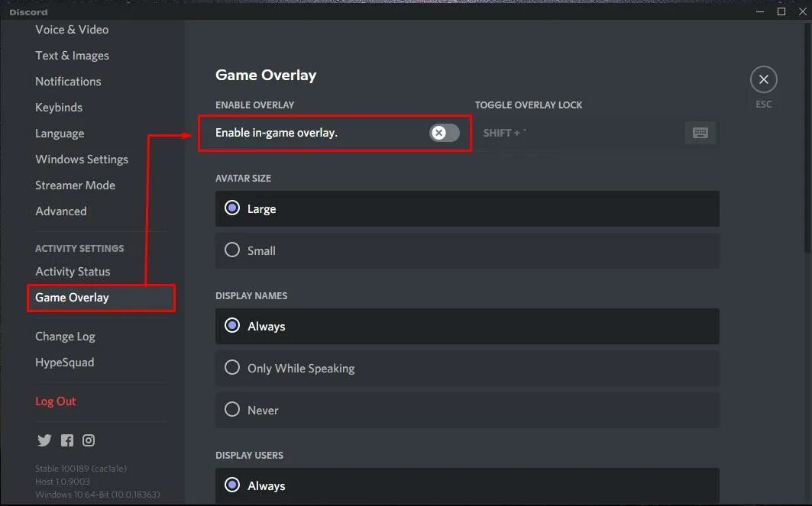812x506 pixels.
Task: Select Large avatar size
Action: point(467,208)
